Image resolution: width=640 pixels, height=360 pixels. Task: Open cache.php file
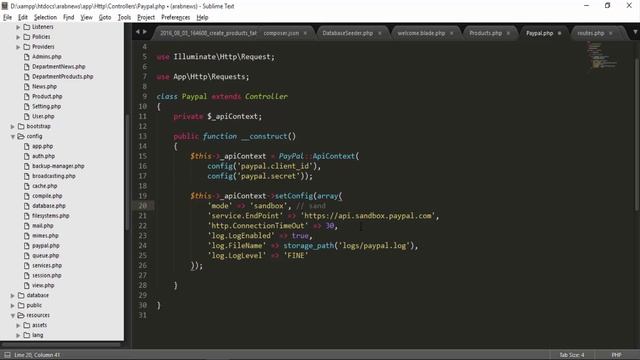[44, 186]
